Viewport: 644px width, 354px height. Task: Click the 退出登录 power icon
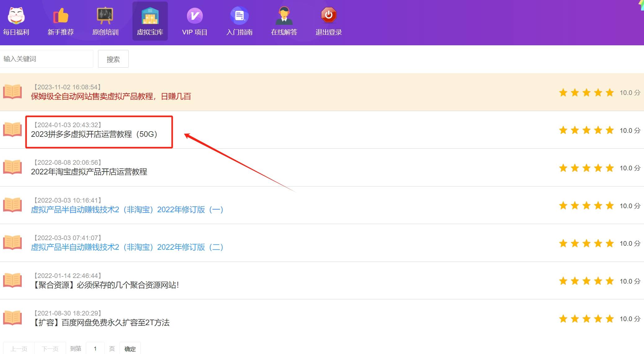pyautogui.click(x=329, y=15)
